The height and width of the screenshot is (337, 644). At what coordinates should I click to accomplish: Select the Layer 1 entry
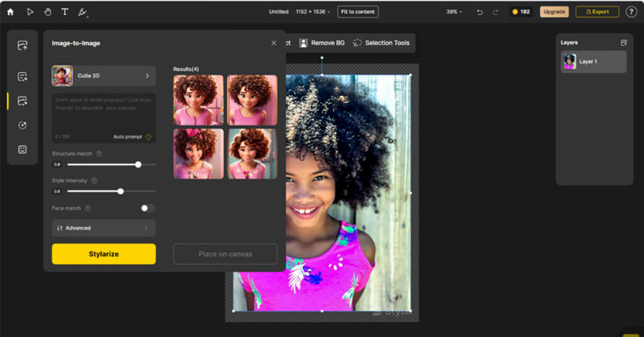tap(593, 62)
